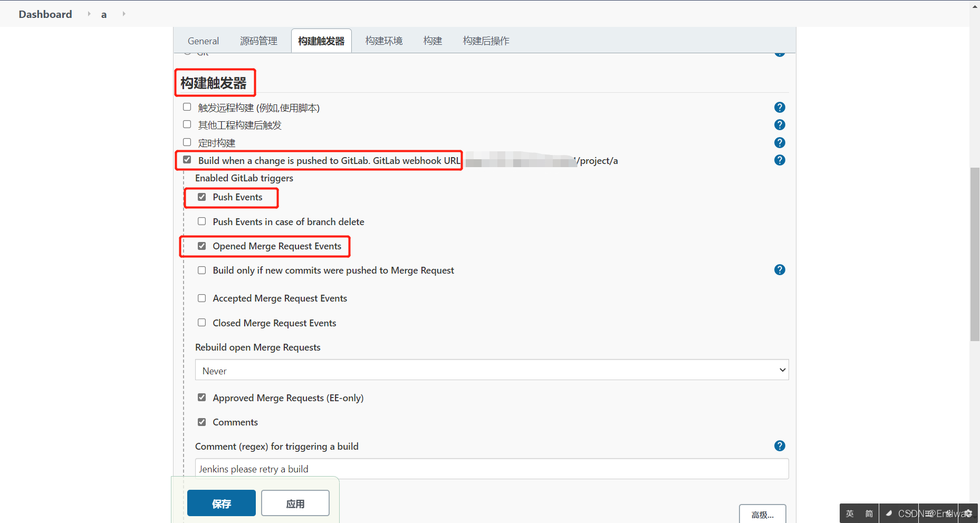Open help for 定时构建 option
This screenshot has width=980, height=523.
[x=780, y=143]
